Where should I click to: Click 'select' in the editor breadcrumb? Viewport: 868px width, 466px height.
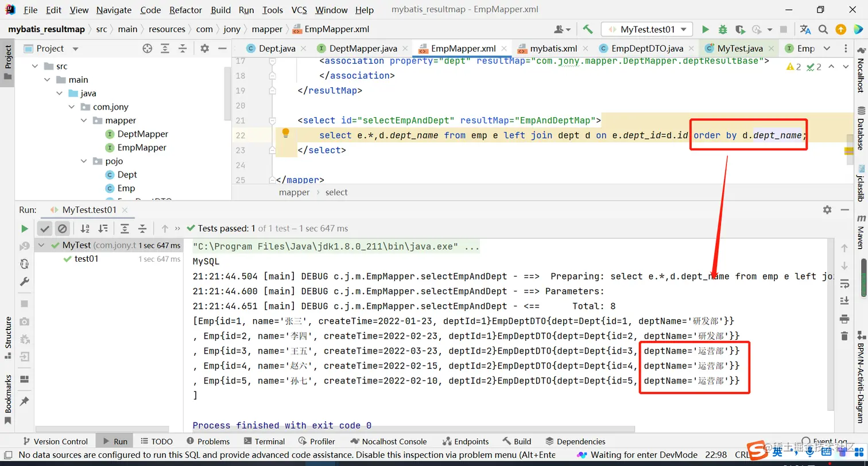pos(336,192)
